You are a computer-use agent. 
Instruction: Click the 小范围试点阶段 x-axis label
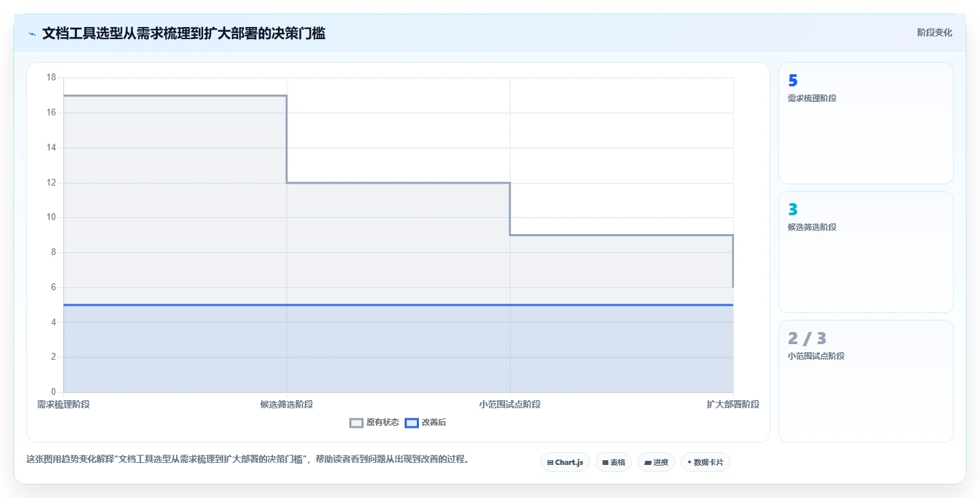pyautogui.click(x=510, y=404)
